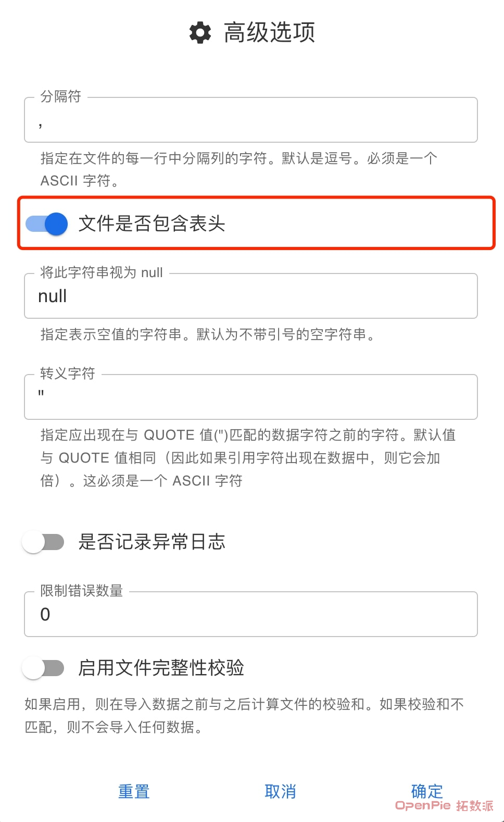Click into the 分隔符 input field

251,120
